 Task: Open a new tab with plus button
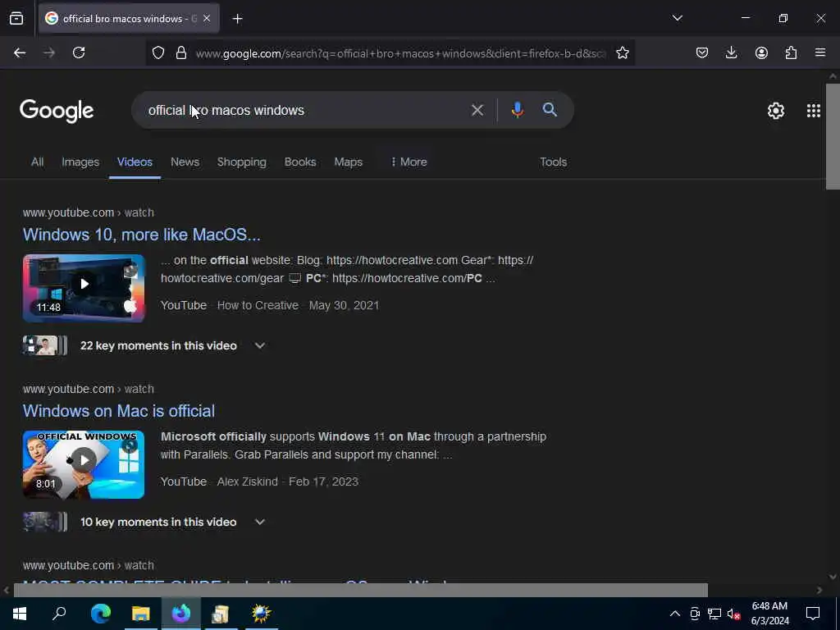tap(237, 19)
